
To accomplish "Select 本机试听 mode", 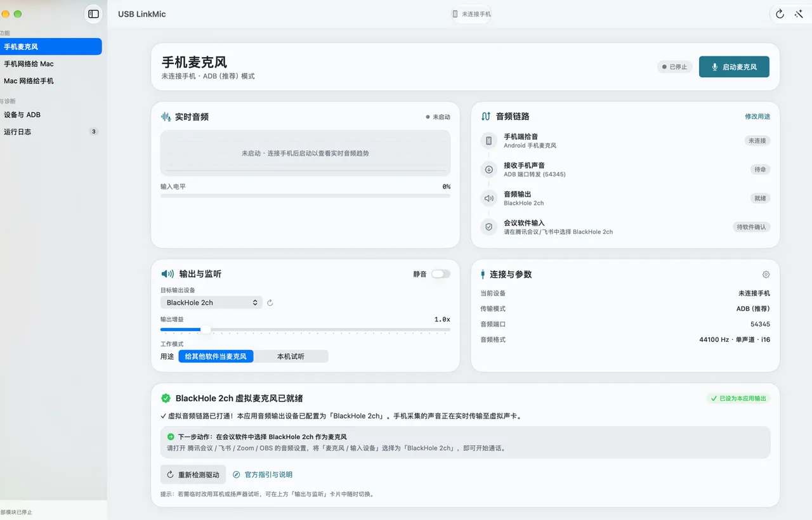I will (x=291, y=356).
